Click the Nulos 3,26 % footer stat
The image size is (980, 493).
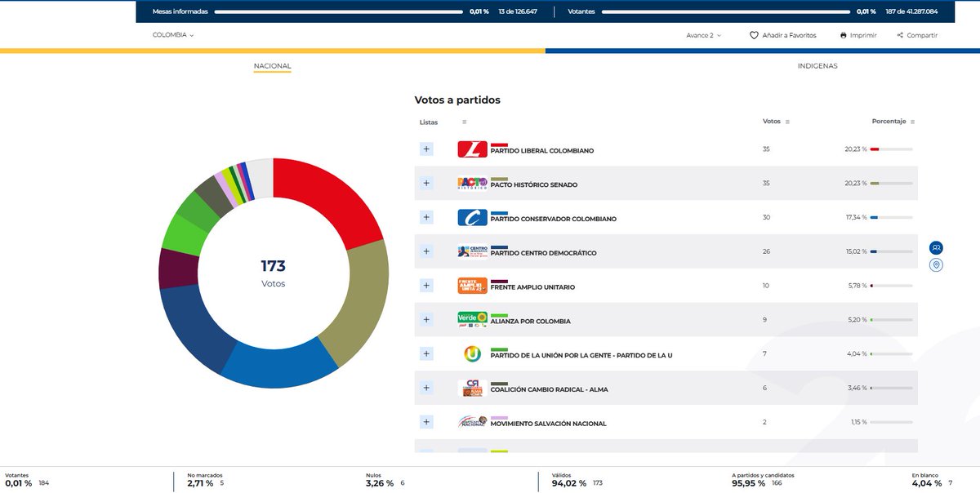coord(385,480)
